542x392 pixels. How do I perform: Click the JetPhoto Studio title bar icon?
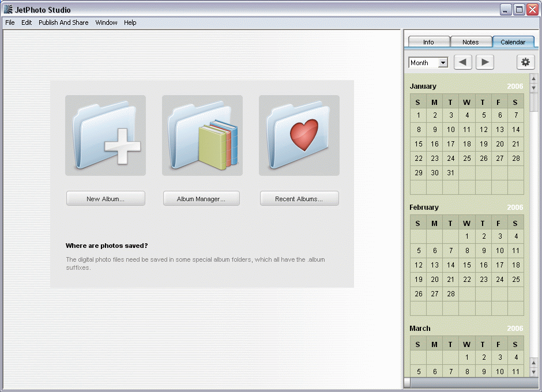(8, 10)
